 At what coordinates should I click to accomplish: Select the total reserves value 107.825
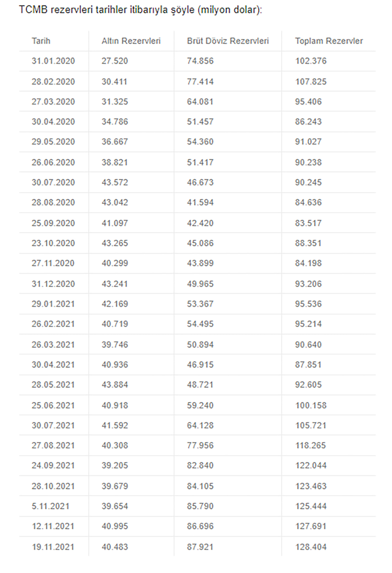coord(311,82)
